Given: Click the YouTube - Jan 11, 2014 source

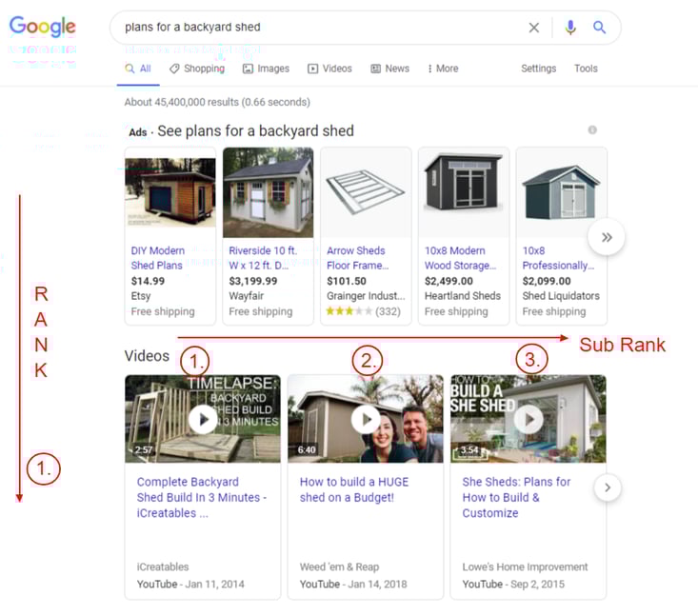Looking at the screenshot, I should point(190,584).
